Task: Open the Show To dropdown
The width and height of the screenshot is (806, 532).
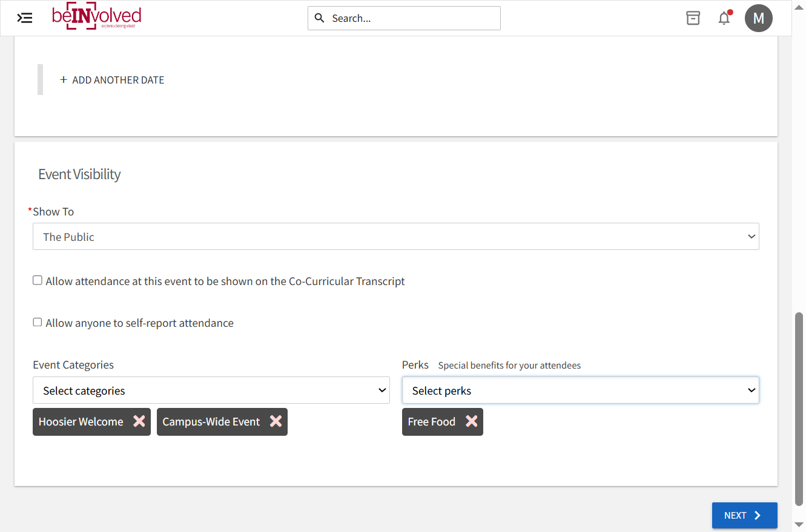Action: (396, 237)
